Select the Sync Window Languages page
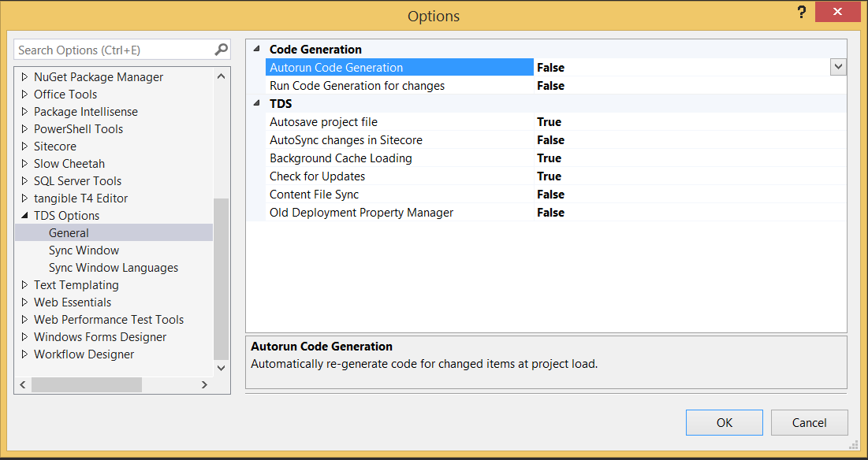 pyautogui.click(x=113, y=268)
